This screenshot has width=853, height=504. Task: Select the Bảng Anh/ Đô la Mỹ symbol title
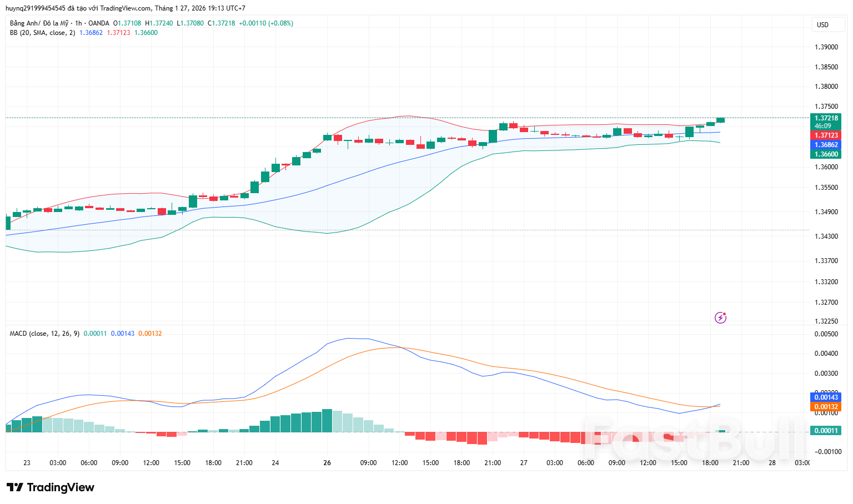(39, 23)
